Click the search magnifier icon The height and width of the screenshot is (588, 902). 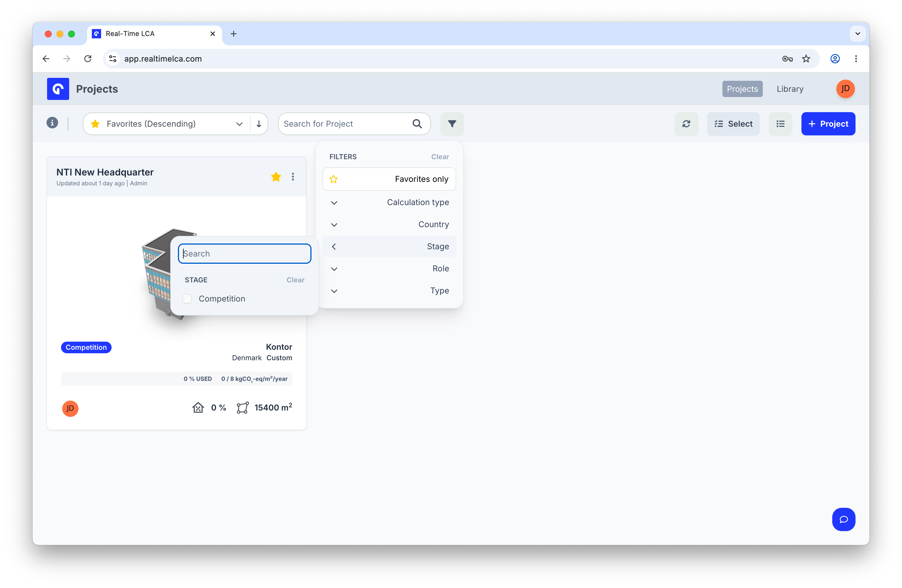click(x=417, y=123)
